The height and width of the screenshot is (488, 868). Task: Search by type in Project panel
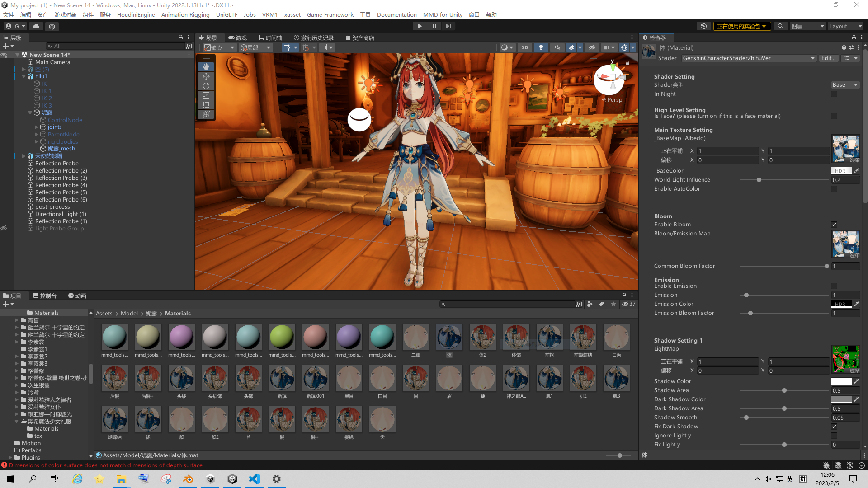(x=590, y=304)
